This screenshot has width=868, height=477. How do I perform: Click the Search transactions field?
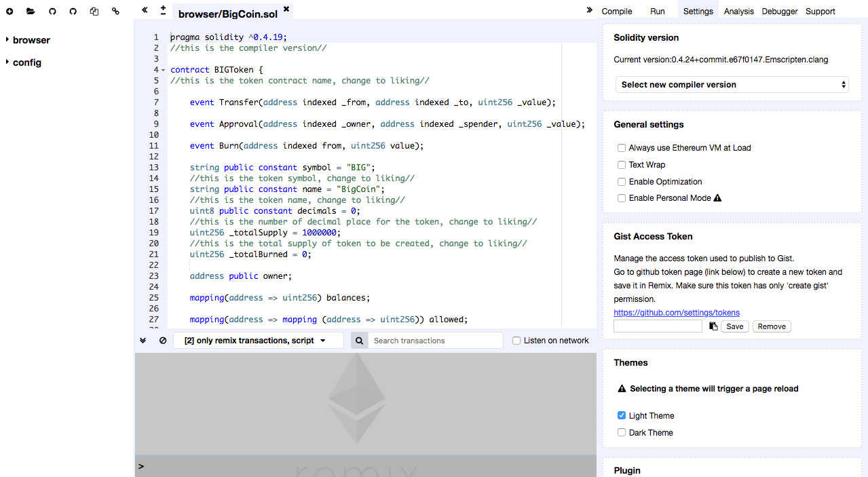point(436,341)
